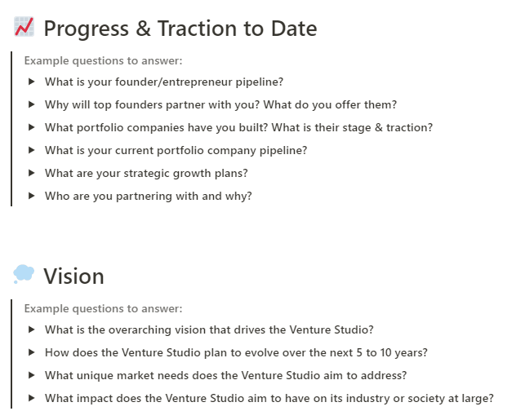Click "What are your strategic growth plans?" text

tap(146, 173)
